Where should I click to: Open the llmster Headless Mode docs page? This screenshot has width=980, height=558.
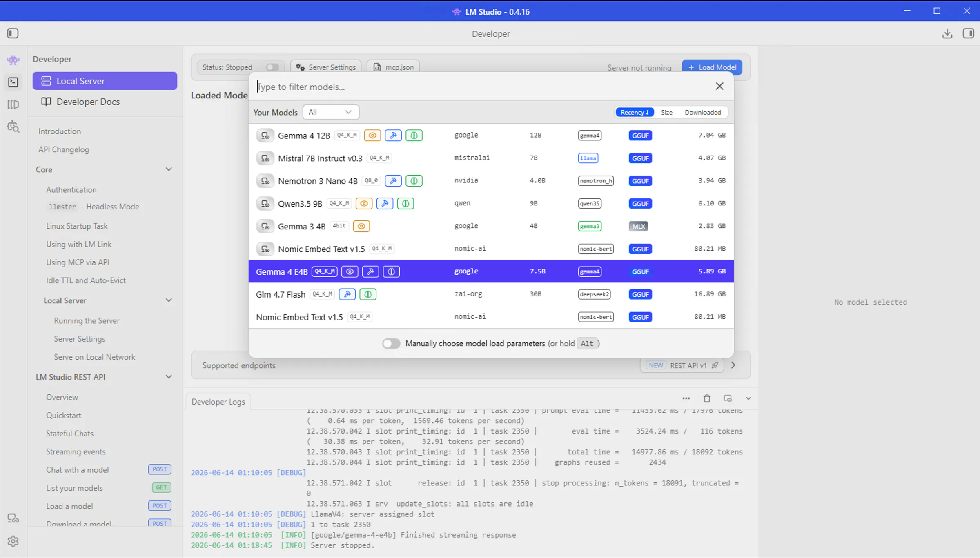94,207
